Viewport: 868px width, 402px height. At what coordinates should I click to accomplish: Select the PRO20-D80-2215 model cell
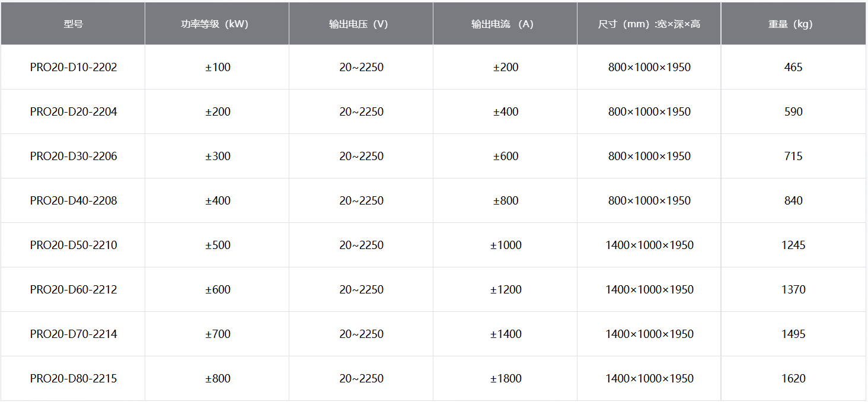(74, 378)
